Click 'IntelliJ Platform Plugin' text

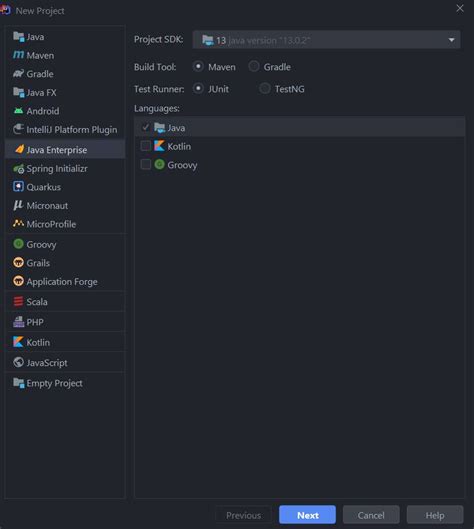(x=72, y=130)
